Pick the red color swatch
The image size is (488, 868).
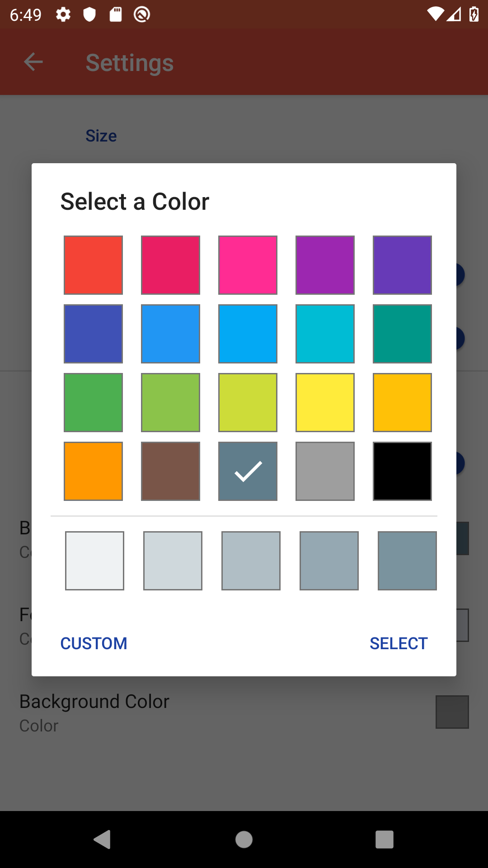(93, 265)
